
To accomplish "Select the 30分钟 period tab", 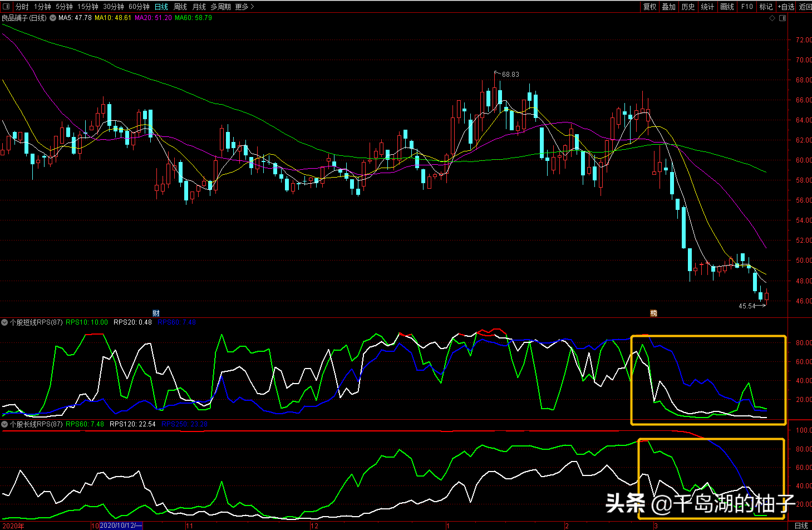I will 114,7.
